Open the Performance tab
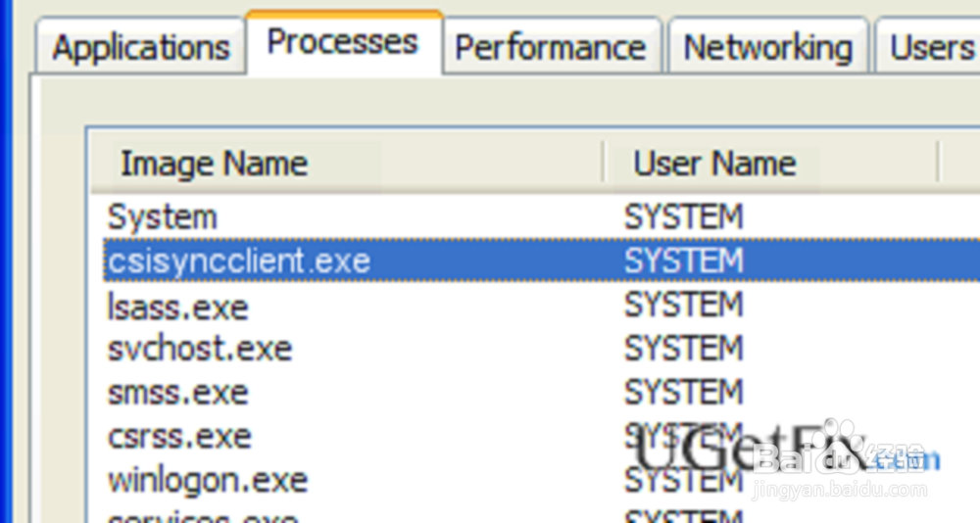Screen dimensions: 980x523 (551, 47)
